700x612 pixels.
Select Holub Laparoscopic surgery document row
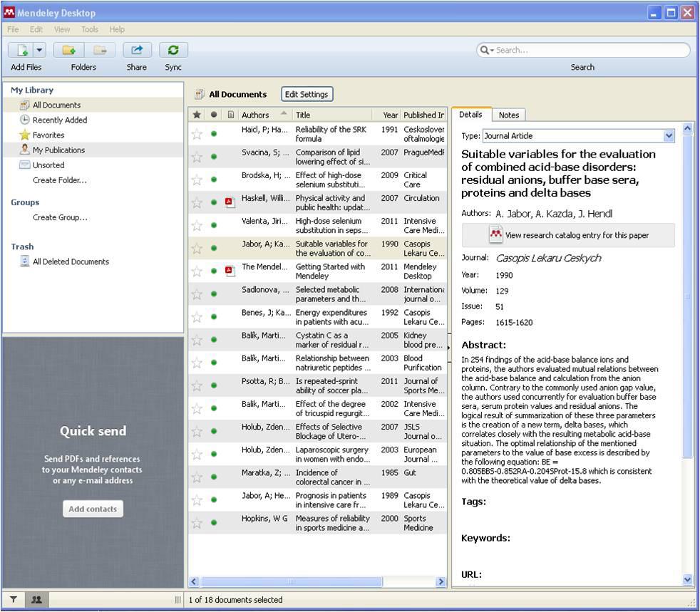pos(317,454)
